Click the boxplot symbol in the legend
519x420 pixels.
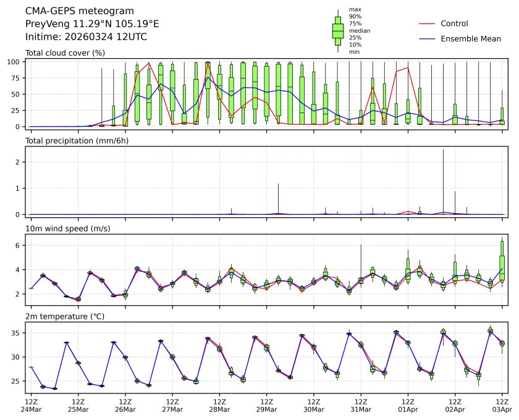(x=338, y=31)
